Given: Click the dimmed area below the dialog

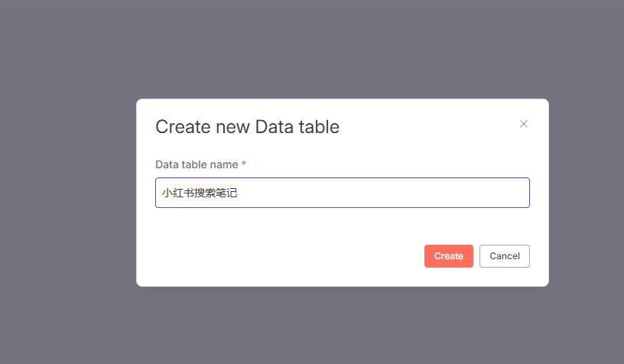Looking at the screenshot, I should (342, 325).
